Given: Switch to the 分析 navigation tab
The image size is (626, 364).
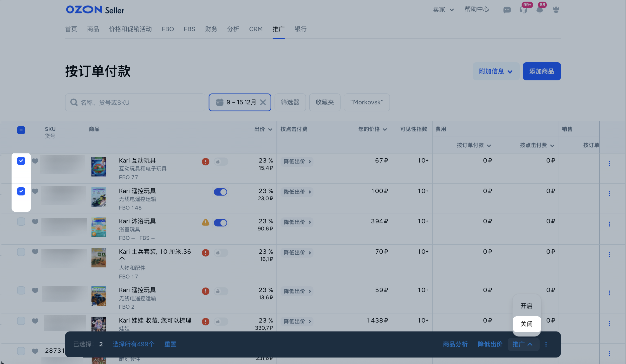Looking at the screenshot, I should coord(233,29).
